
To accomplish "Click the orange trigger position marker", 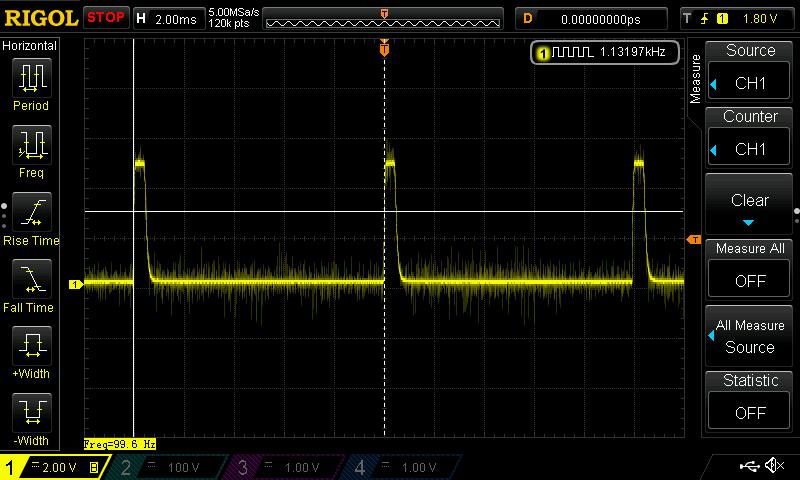I will 385,49.
